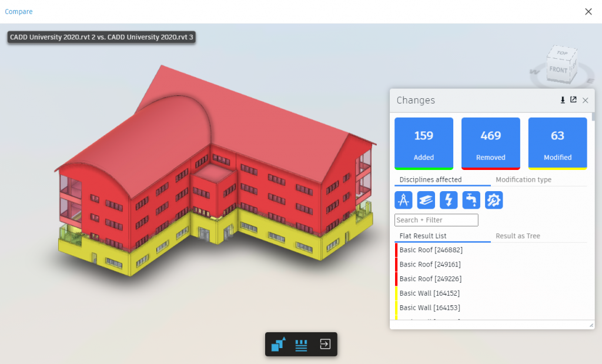This screenshot has height=364, width=602.
Task: Toggle the 159 Added changes filter
Action: pos(424,143)
